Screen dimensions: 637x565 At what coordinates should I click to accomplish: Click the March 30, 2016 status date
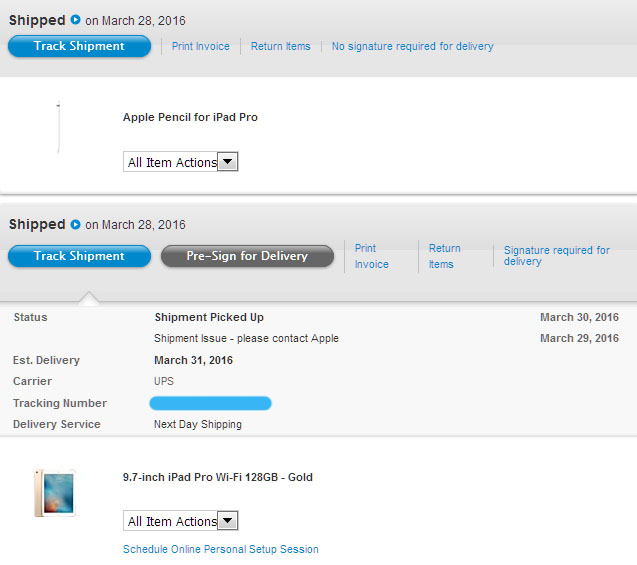pyautogui.click(x=579, y=317)
